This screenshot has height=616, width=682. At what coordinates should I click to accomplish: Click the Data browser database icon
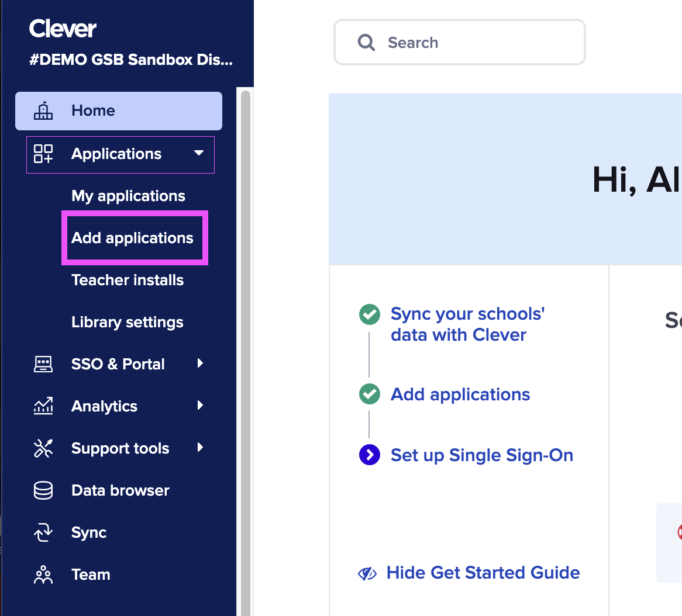click(x=43, y=490)
